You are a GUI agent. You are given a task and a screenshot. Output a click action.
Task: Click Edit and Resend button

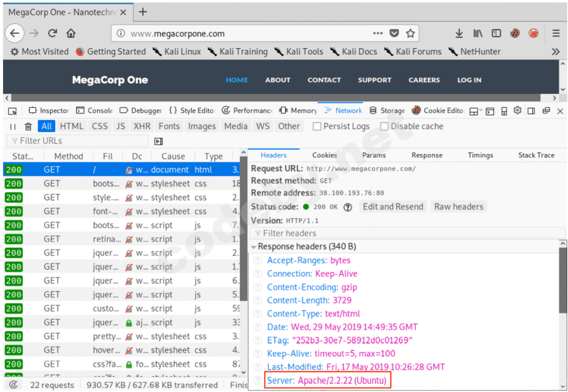(393, 207)
